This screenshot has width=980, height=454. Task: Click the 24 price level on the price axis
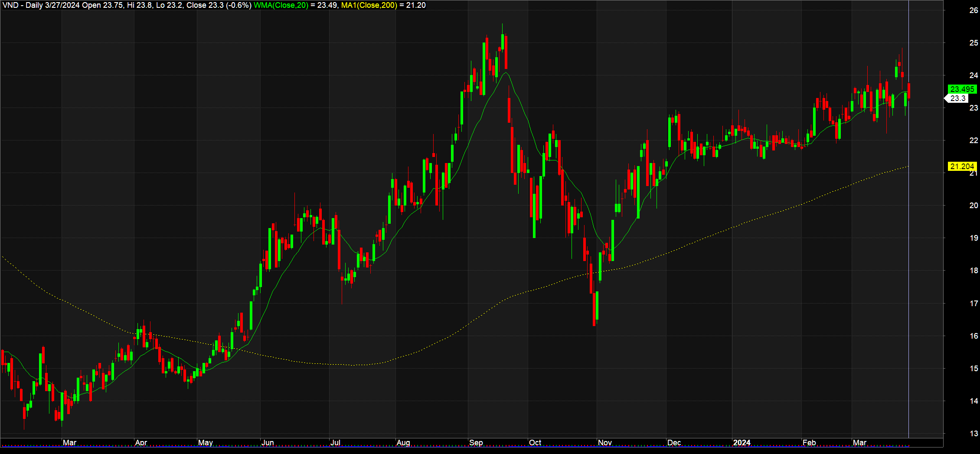pyautogui.click(x=973, y=75)
